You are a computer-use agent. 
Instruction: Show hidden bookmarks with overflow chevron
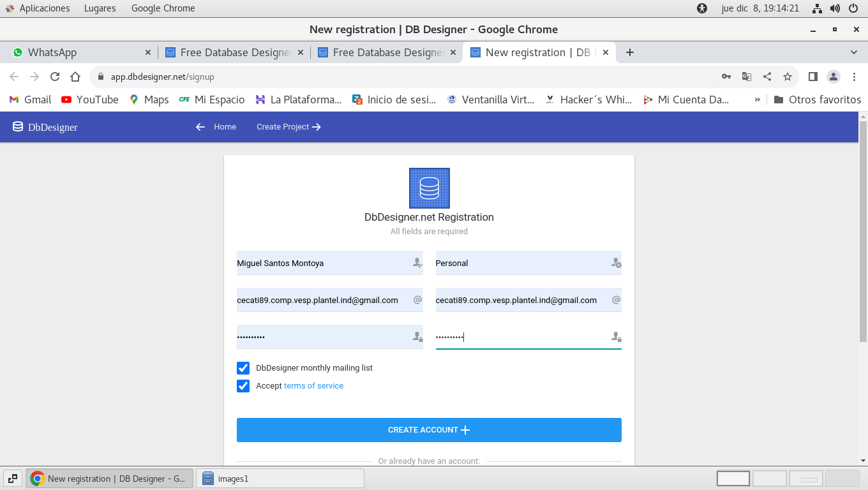point(758,100)
